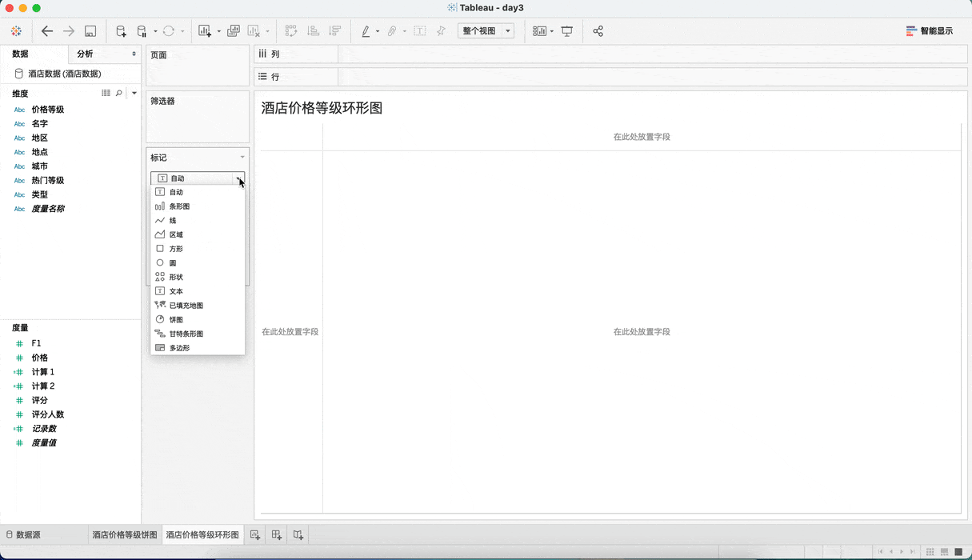
Task: Click the refresh data icon
Action: pyautogui.click(x=168, y=31)
